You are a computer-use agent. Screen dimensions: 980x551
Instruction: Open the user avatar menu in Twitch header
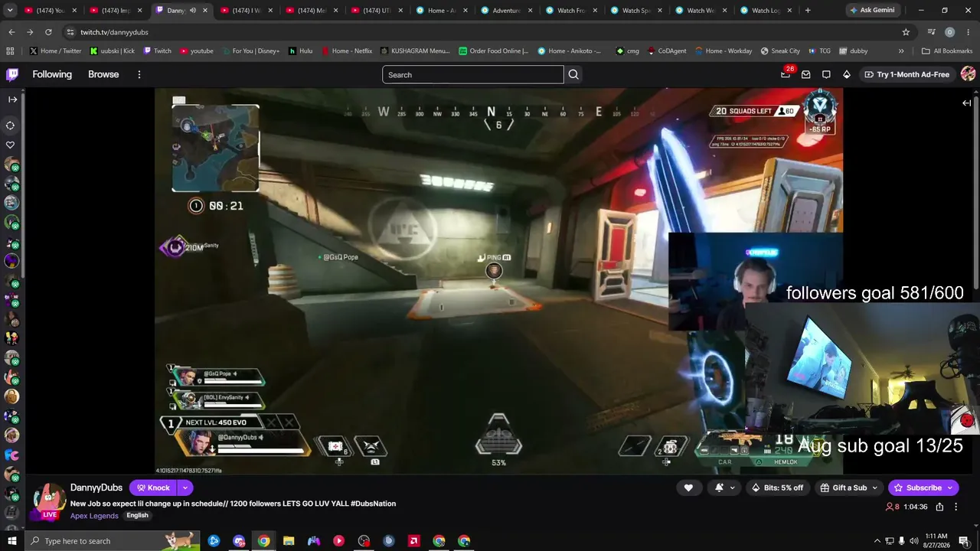click(968, 74)
